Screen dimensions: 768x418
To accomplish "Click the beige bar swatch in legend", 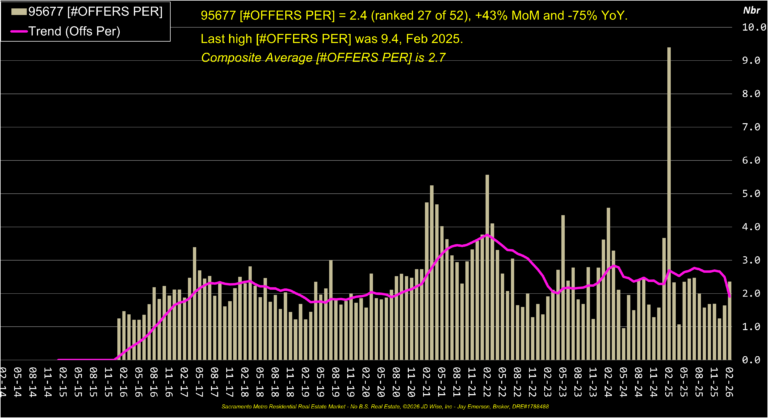I will click(x=19, y=11).
